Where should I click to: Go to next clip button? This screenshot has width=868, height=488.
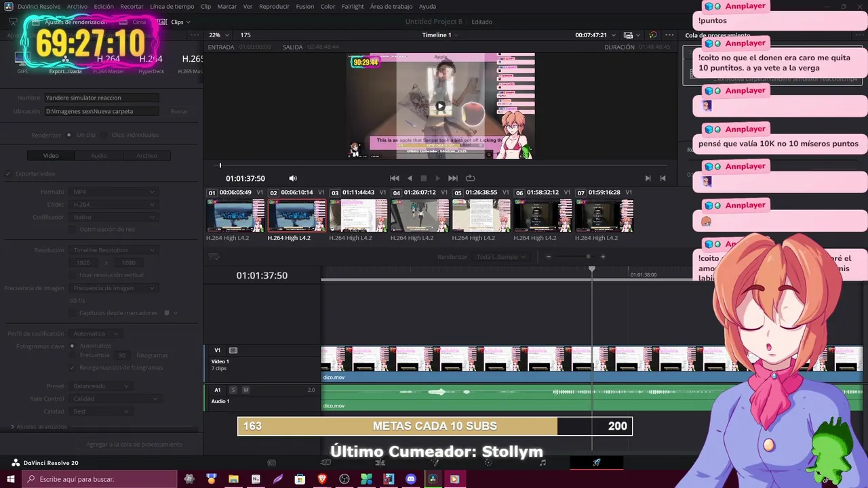[648, 178]
